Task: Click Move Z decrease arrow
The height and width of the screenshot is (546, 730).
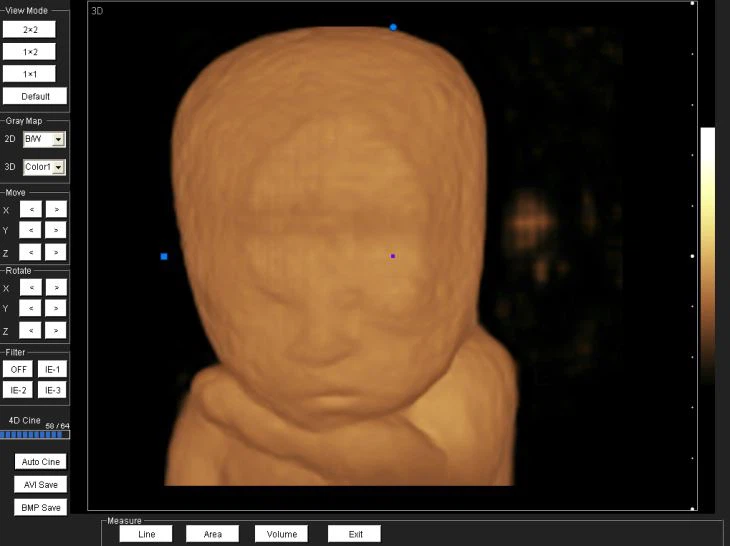Action: pyautogui.click(x=30, y=252)
